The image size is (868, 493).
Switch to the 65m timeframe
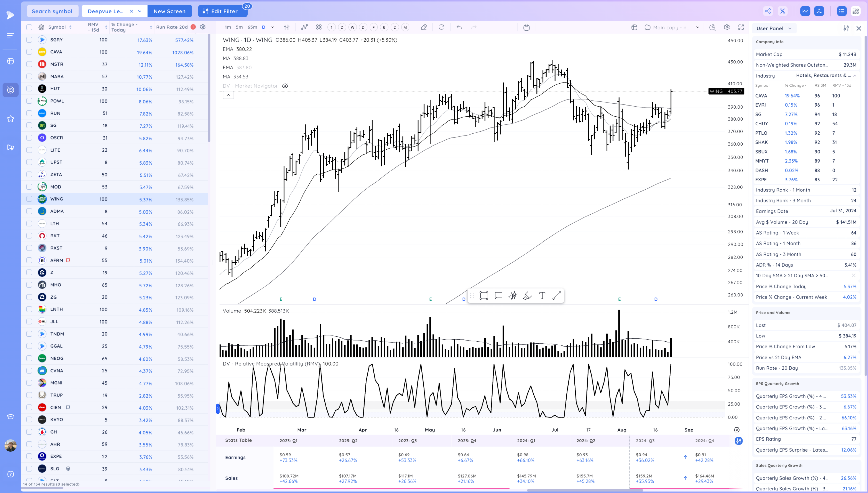(x=252, y=27)
